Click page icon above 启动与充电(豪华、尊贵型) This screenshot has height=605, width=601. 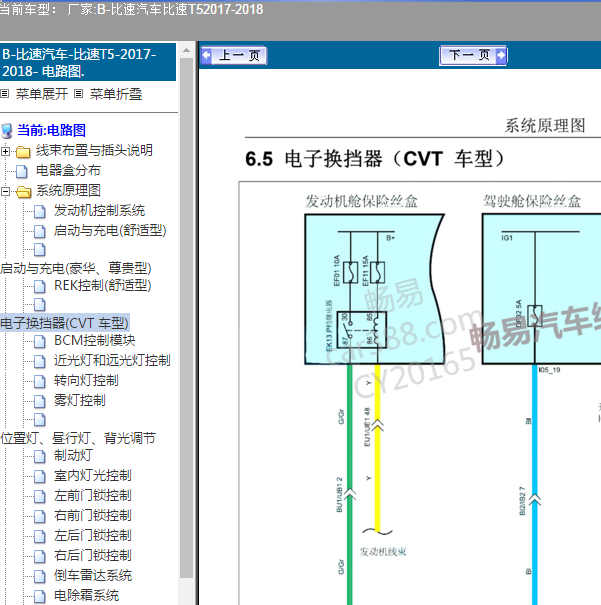click(39, 250)
